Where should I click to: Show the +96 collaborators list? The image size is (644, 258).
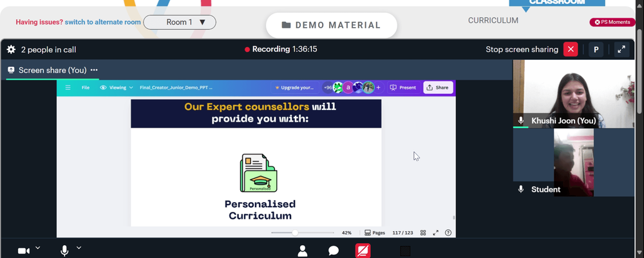tap(327, 88)
